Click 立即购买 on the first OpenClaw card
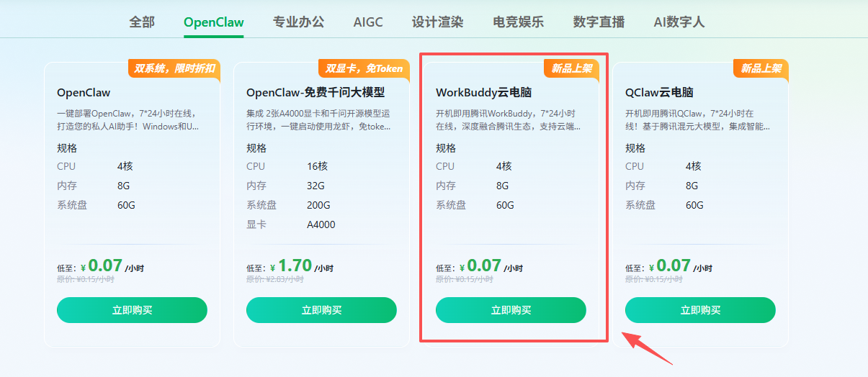The height and width of the screenshot is (377, 868). [x=132, y=310]
